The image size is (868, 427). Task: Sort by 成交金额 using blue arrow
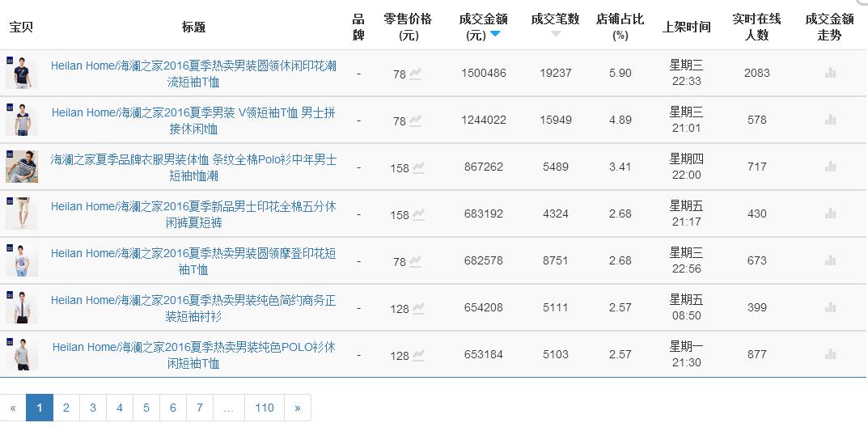pos(495,34)
